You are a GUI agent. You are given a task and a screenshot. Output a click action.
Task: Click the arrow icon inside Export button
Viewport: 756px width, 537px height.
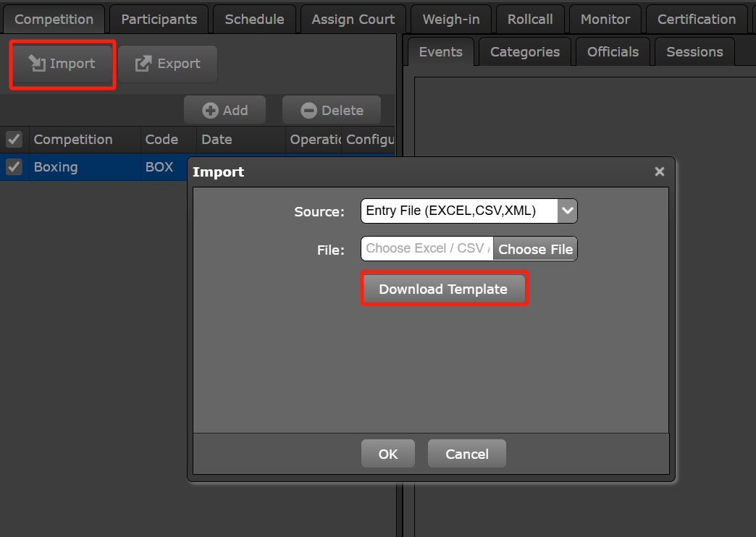pos(143,64)
